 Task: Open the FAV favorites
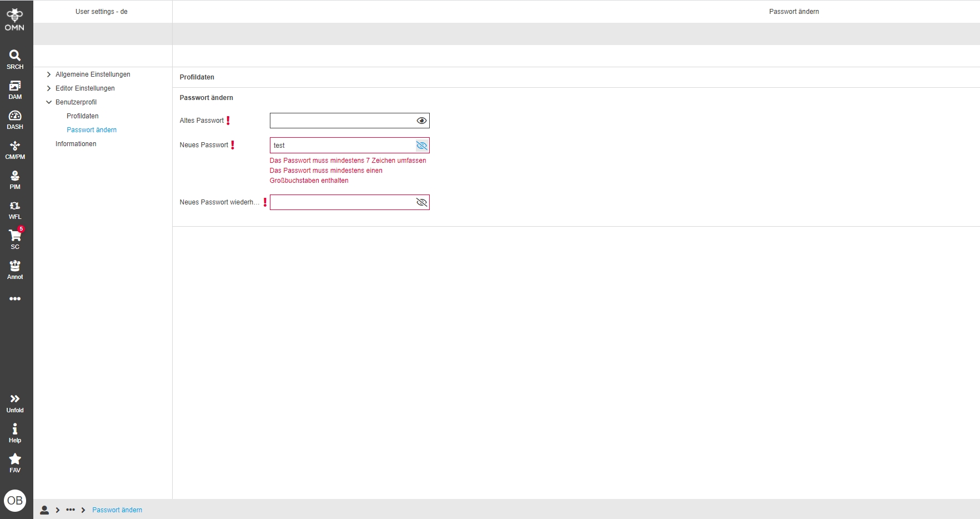click(15, 463)
